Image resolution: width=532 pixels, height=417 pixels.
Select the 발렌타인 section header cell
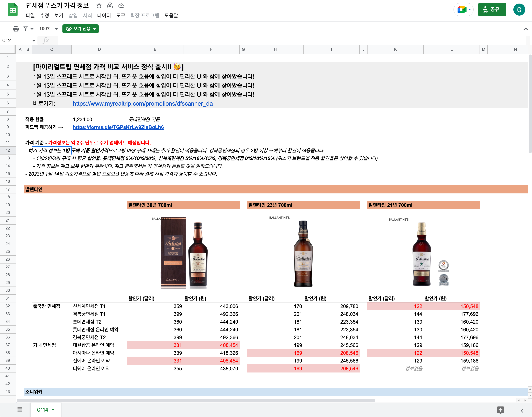276,189
